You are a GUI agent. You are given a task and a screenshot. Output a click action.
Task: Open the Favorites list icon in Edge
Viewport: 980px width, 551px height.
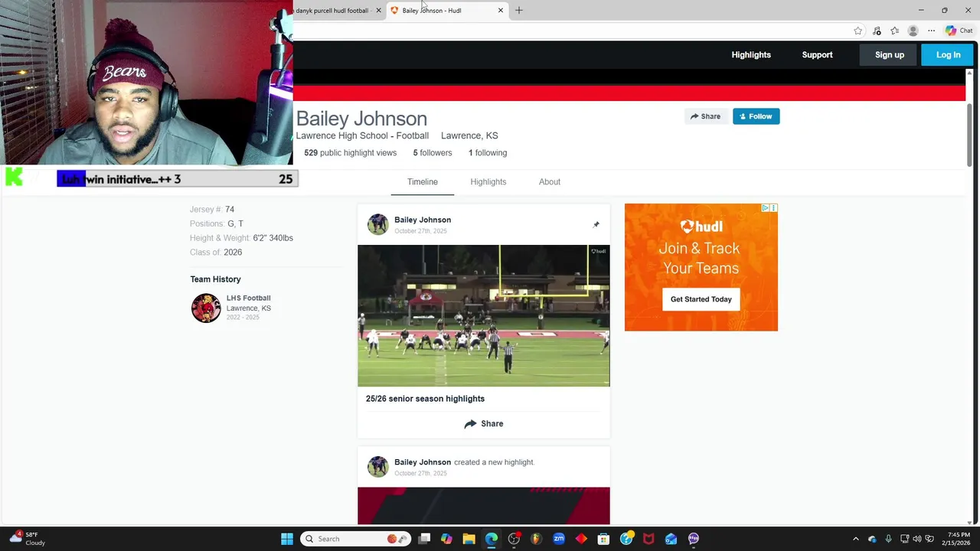click(894, 31)
